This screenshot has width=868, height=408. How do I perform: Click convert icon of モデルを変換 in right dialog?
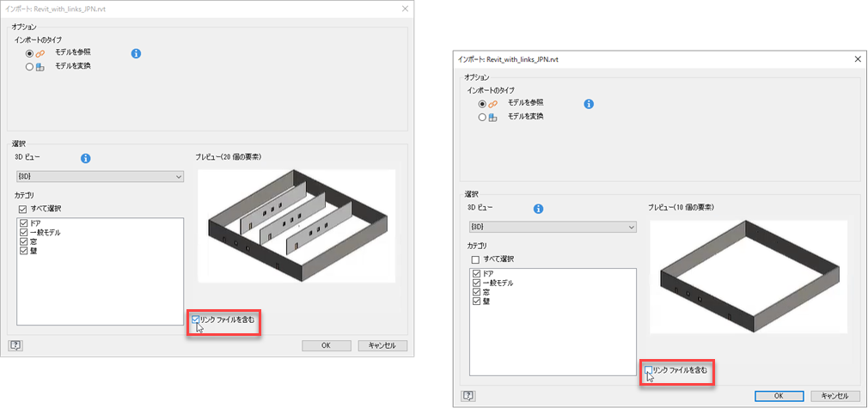click(492, 118)
